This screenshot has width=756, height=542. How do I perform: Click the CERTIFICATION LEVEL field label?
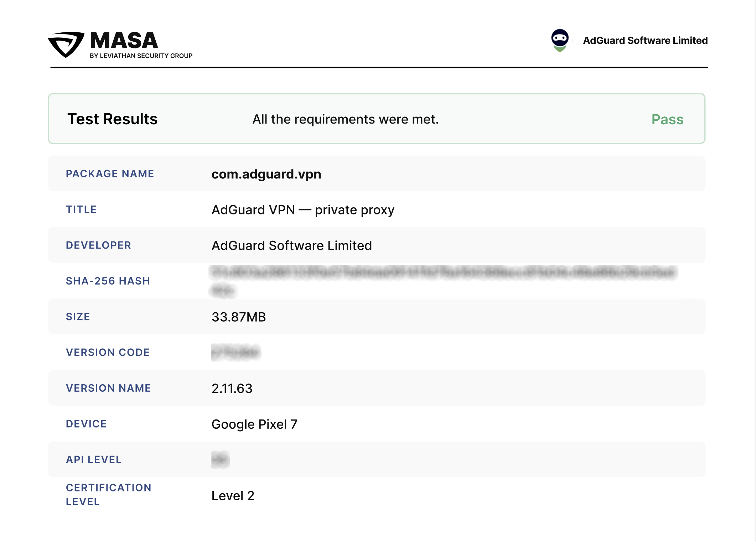coord(108,494)
